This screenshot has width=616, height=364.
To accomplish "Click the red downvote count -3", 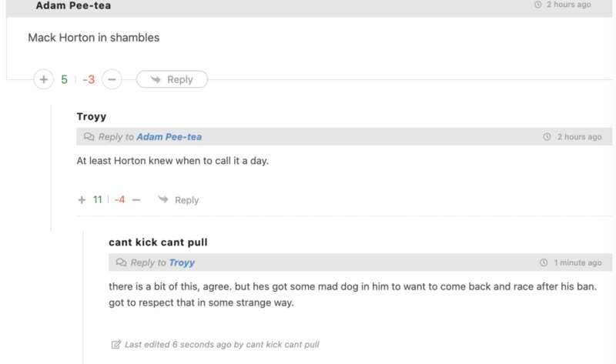I will click(x=89, y=80).
